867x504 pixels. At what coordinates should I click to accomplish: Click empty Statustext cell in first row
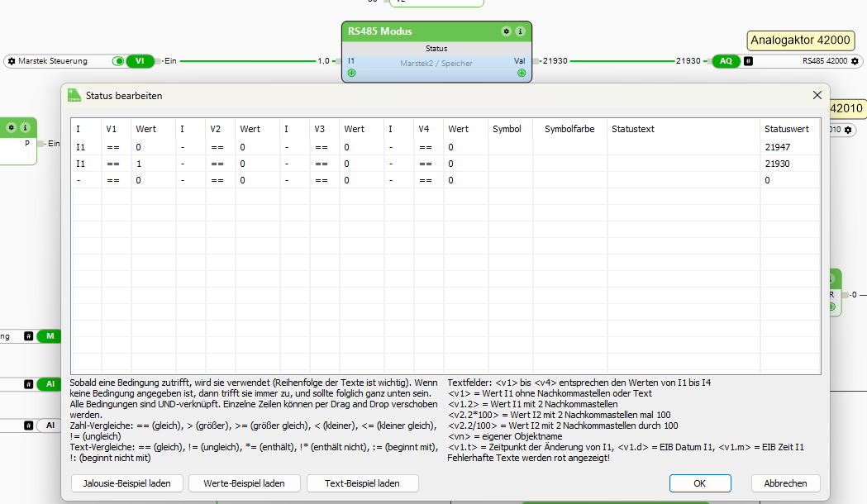coord(684,147)
